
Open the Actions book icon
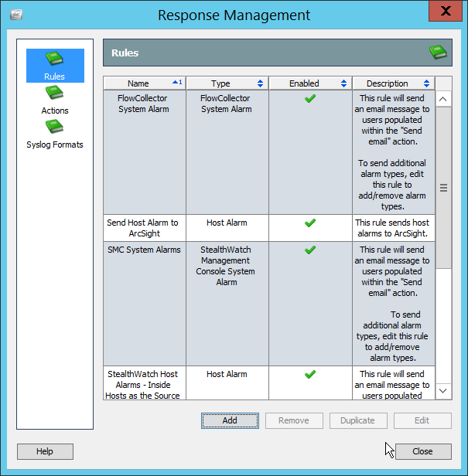tap(54, 93)
